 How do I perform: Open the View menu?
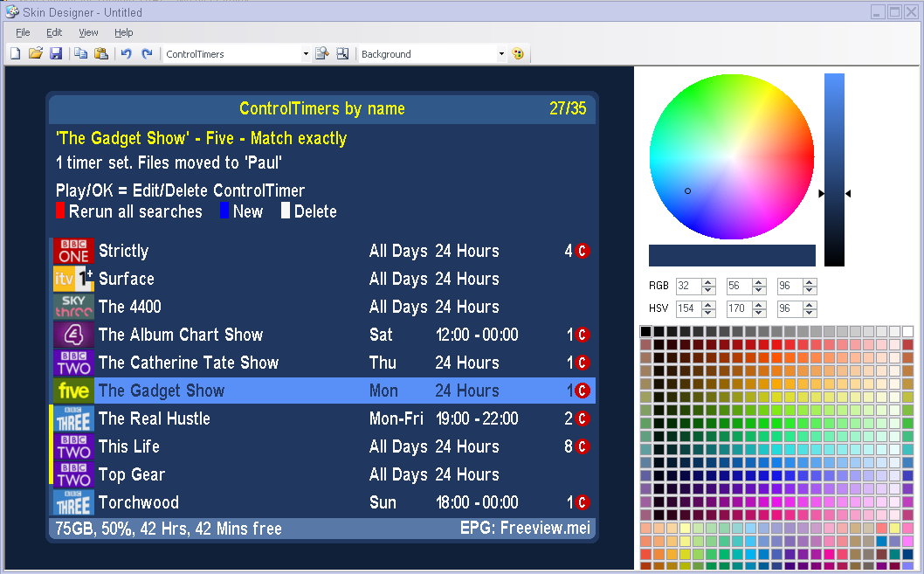(88, 32)
